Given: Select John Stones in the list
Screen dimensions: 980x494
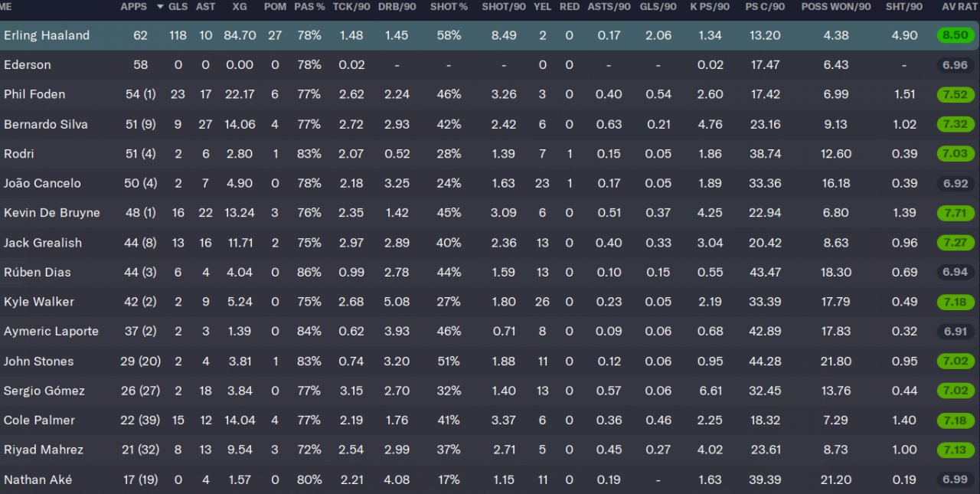Looking at the screenshot, I should click(39, 362).
